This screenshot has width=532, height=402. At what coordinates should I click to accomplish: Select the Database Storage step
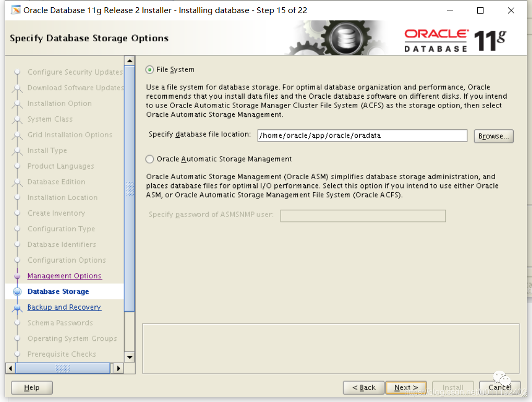(x=58, y=291)
